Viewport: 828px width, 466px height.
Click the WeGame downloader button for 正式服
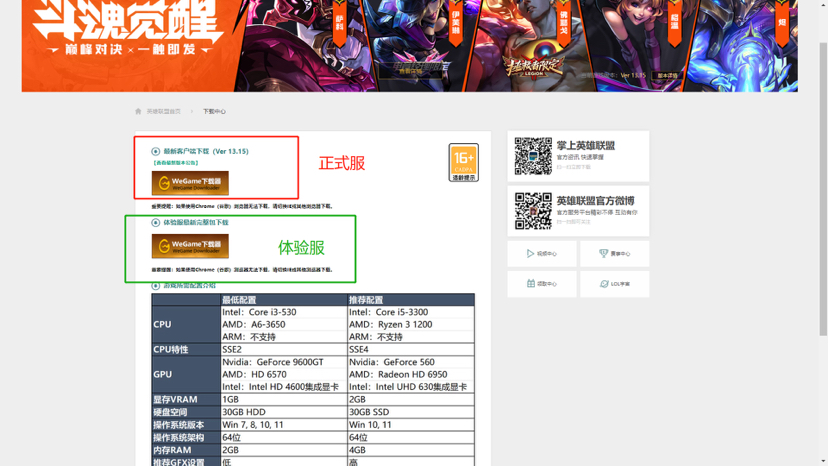click(190, 183)
